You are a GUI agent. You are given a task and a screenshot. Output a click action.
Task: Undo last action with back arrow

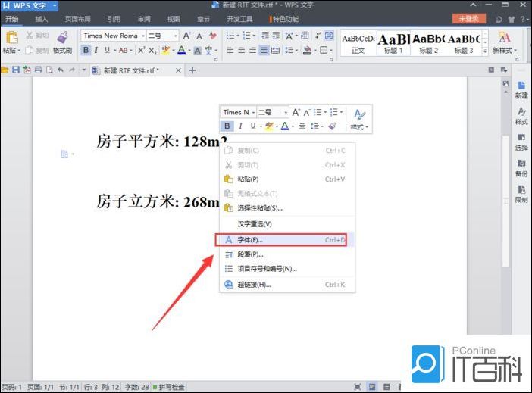click(61, 70)
